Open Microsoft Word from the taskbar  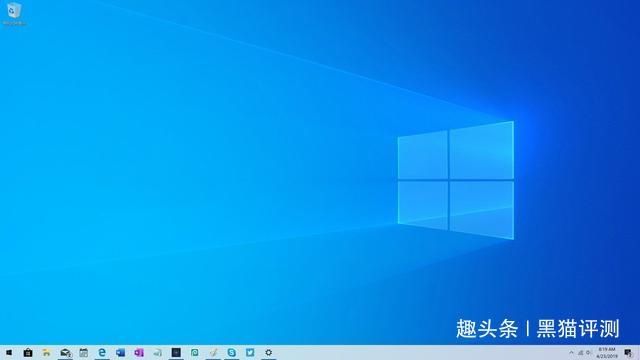120,353
